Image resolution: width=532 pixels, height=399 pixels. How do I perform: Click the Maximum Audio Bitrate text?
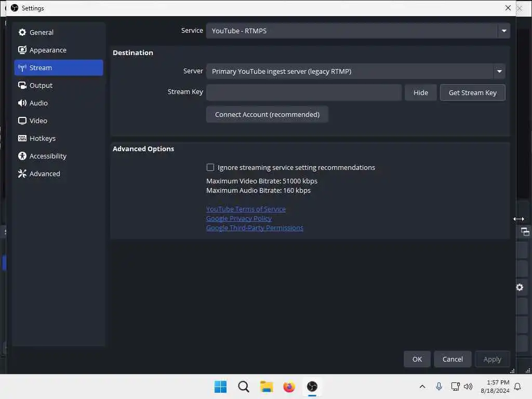(x=258, y=190)
